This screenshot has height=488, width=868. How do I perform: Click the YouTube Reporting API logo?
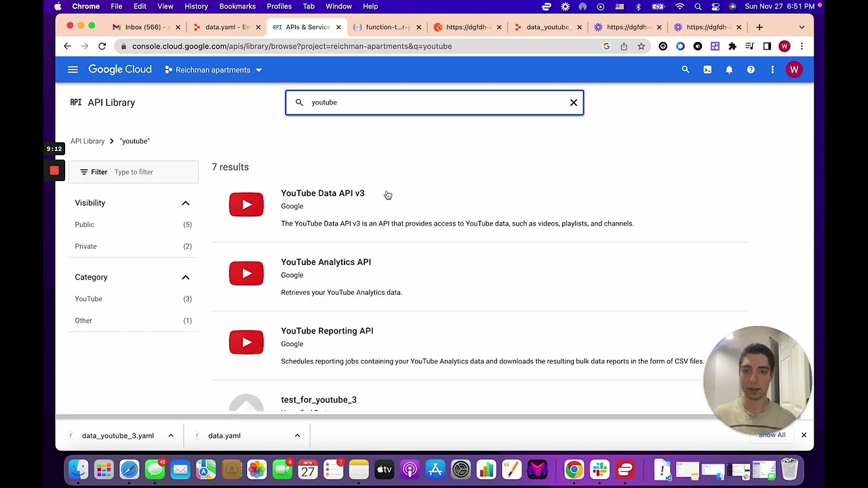point(246,342)
